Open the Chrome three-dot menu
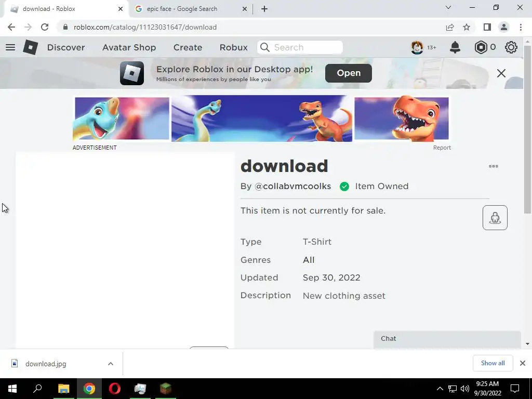This screenshot has height=399, width=532. coord(521,27)
